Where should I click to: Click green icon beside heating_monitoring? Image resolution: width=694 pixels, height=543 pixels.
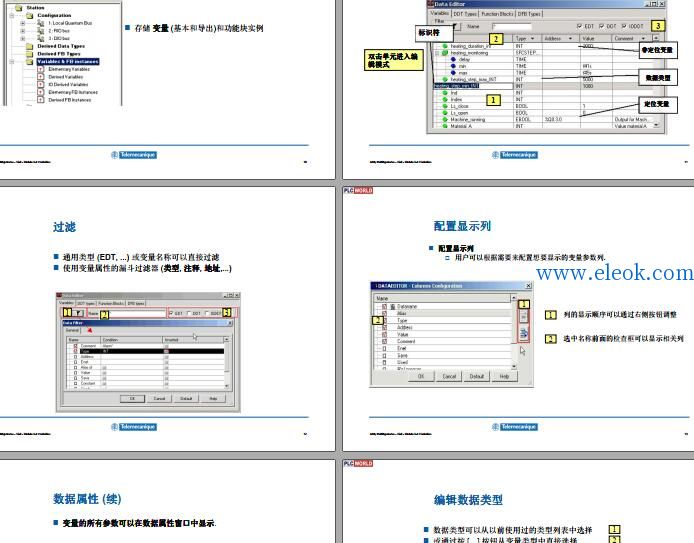point(445,53)
